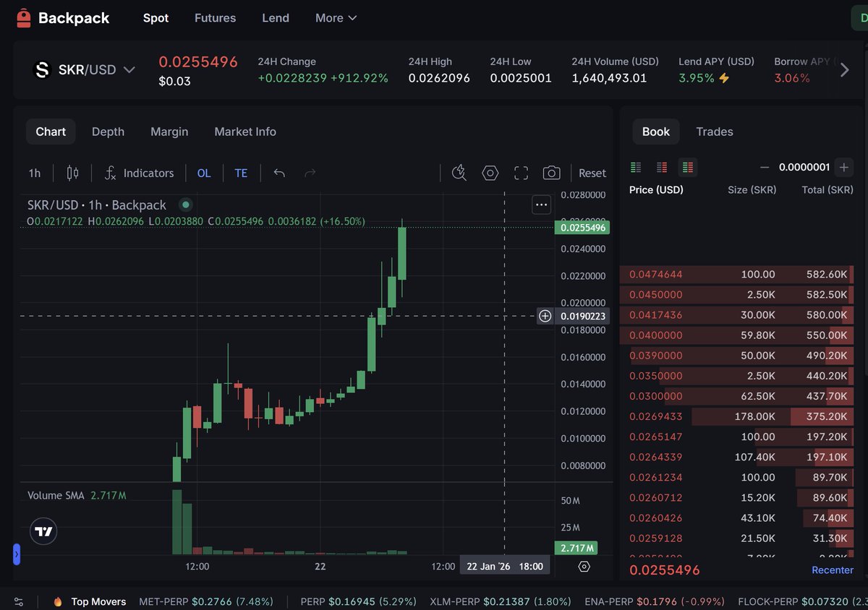
Task: Click the Backpack logo icon
Action: pos(24,18)
